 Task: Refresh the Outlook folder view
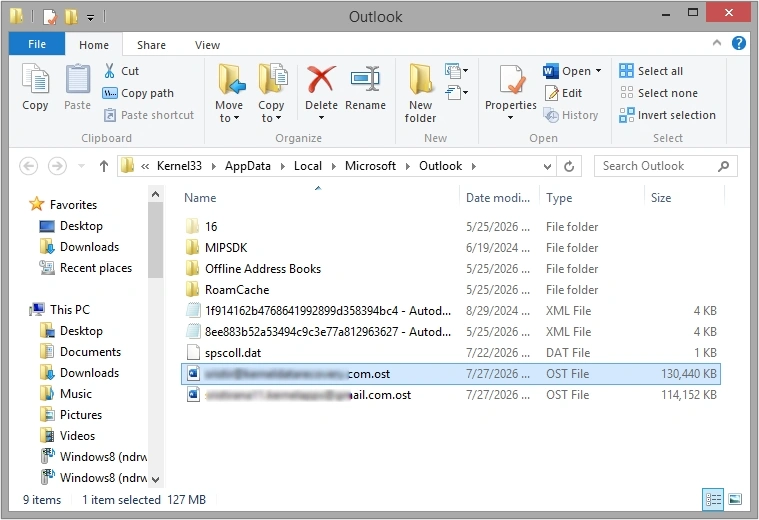(569, 166)
